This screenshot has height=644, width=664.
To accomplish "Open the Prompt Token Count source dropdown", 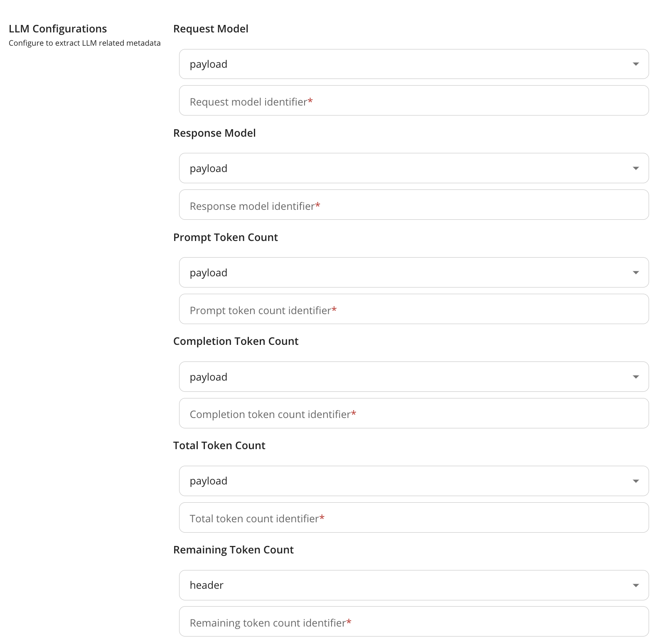I will pyautogui.click(x=413, y=273).
